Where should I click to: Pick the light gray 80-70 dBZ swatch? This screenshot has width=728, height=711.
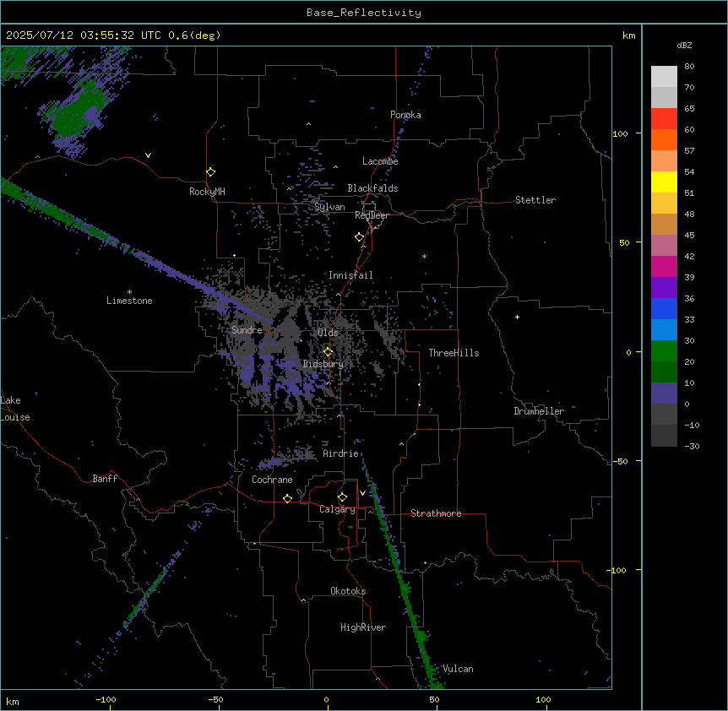coord(664,77)
